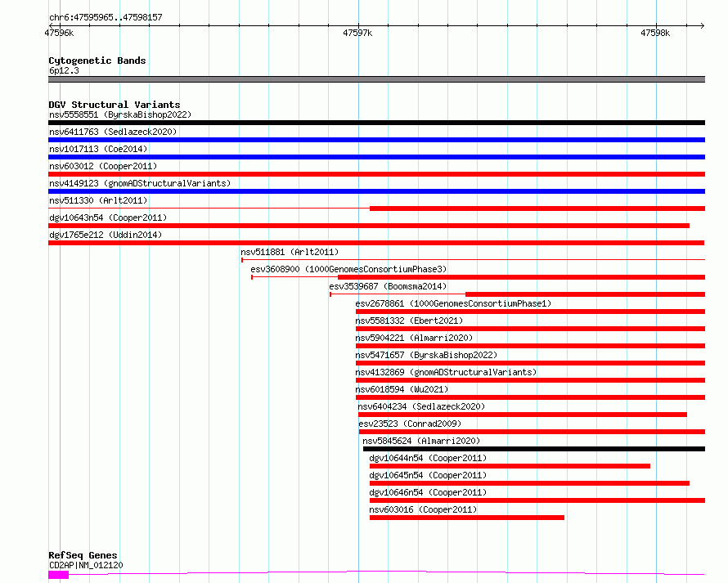Click dgv10643n54 (Cooper2011) label

(x=108, y=218)
